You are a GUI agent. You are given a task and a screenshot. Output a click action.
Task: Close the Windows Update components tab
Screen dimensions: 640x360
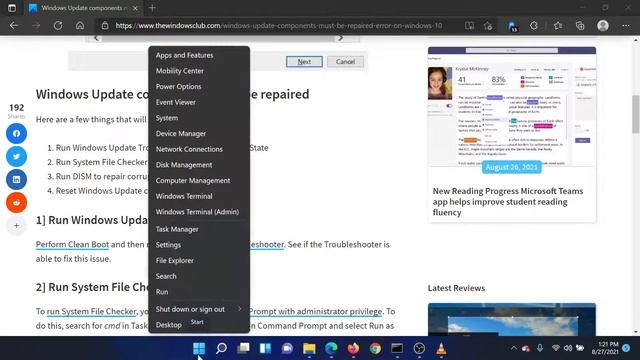135,8
